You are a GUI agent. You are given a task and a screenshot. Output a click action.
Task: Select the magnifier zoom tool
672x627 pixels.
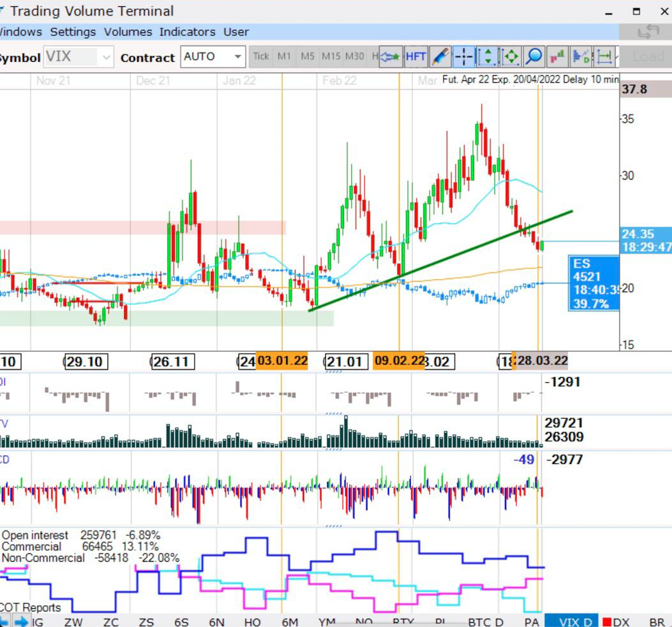pyautogui.click(x=534, y=57)
